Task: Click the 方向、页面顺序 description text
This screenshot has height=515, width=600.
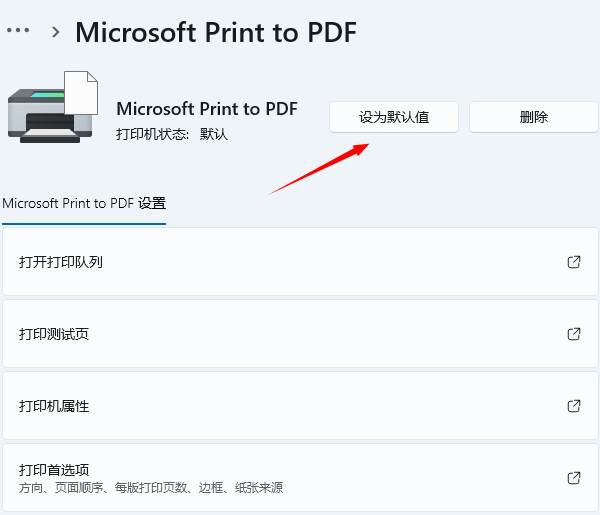Action: [x=150, y=488]
